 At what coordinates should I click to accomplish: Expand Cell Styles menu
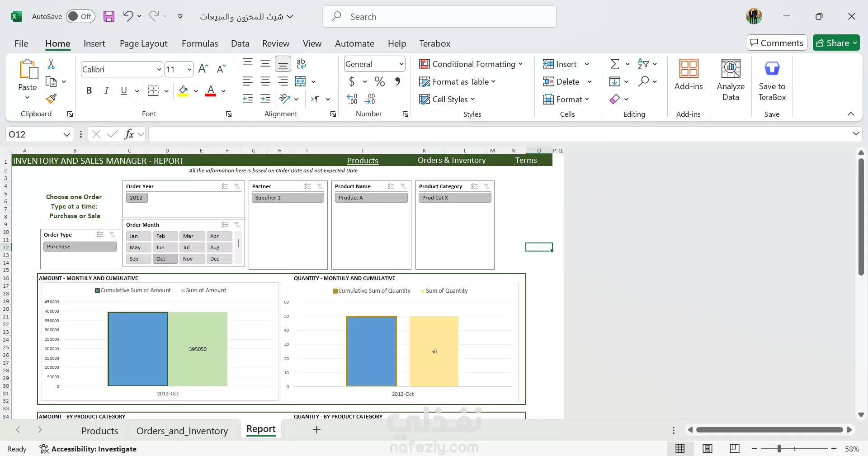[x=447, y=99]
